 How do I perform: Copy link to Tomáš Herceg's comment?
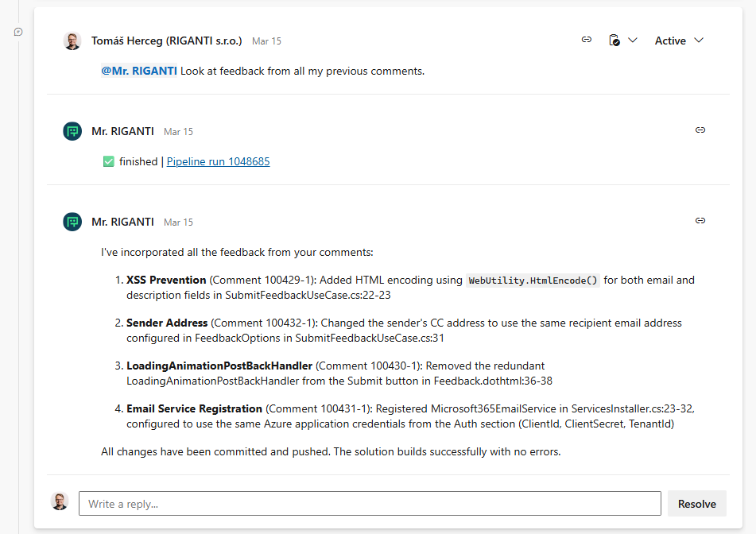tap(586, 40)
